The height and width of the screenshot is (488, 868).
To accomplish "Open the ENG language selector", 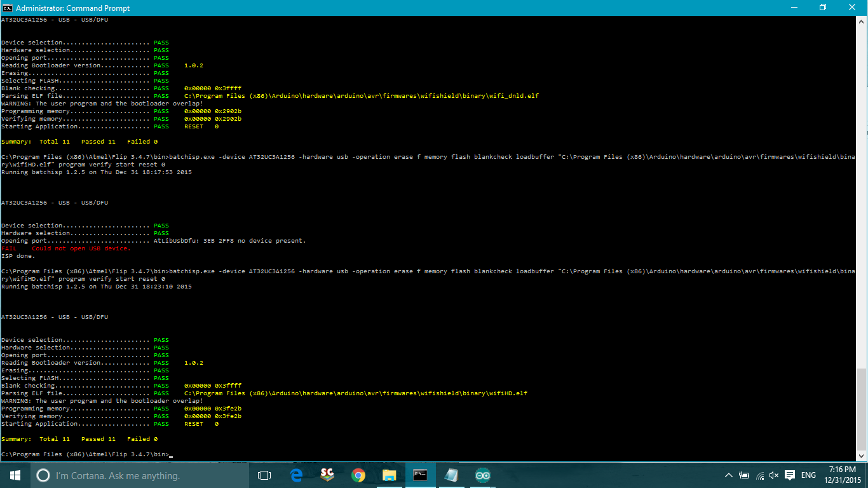I will (x=808, y=475).
